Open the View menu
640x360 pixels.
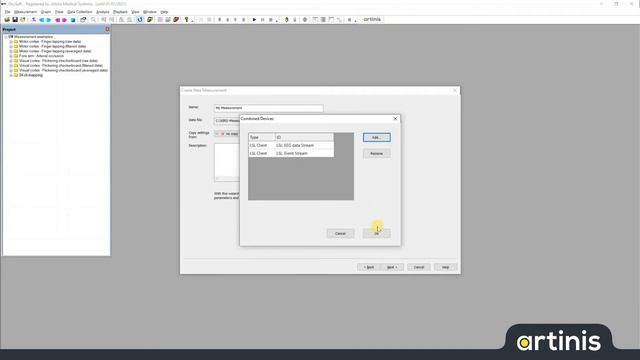click(x=135, y=12)
